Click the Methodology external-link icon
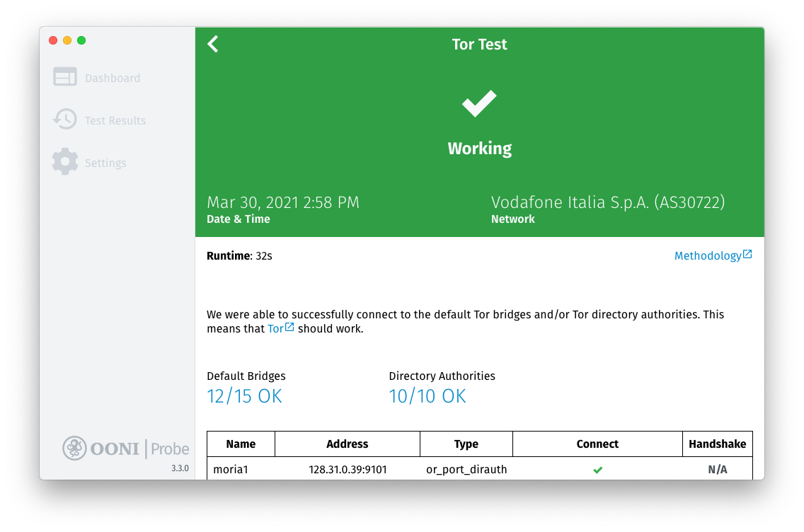This screenshot has height=532, width=804. (x=747, y=255)
